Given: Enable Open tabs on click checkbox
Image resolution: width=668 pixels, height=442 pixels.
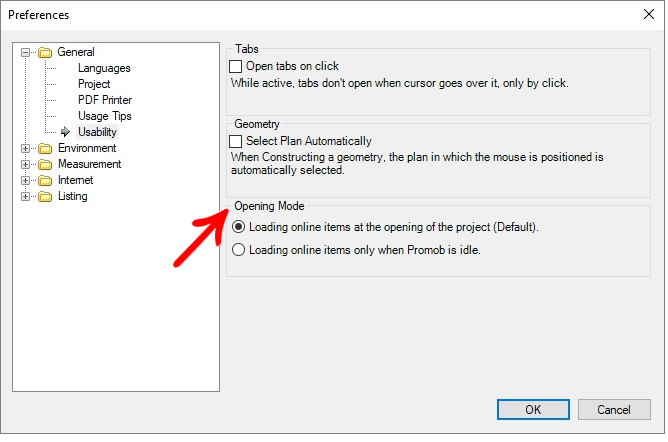Looking at the screenshot, I should (236, 66).
